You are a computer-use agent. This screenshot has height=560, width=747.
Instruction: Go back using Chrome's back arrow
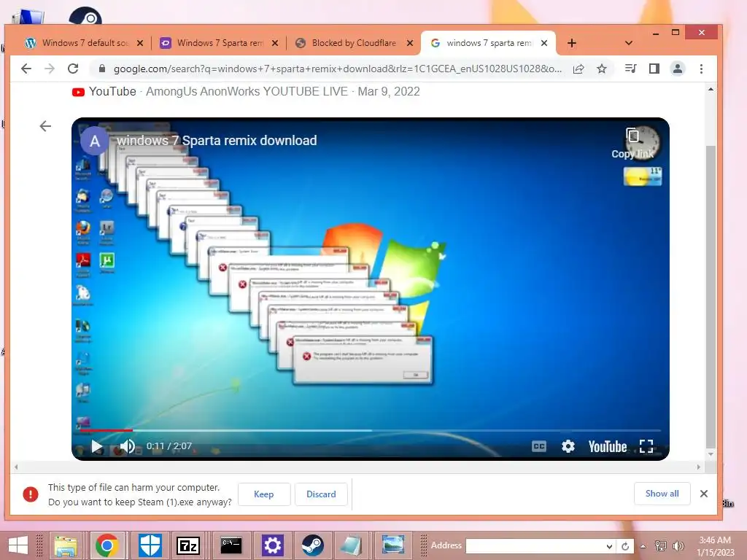click(x=26, y=69)
